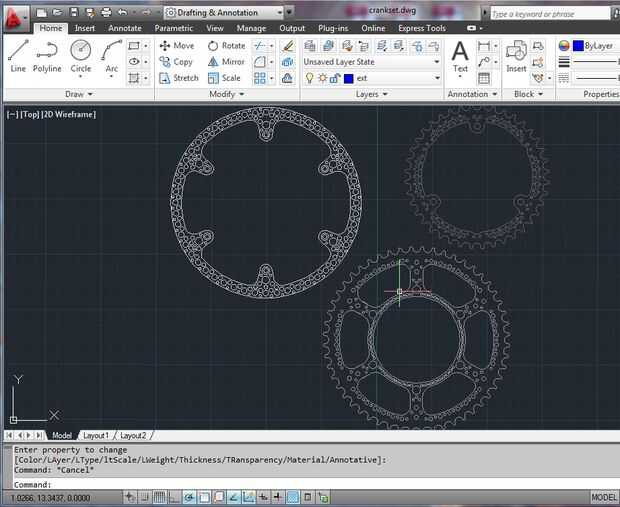Click the Offset tool icon
The image size is (620, 507).
click(287, 78)
